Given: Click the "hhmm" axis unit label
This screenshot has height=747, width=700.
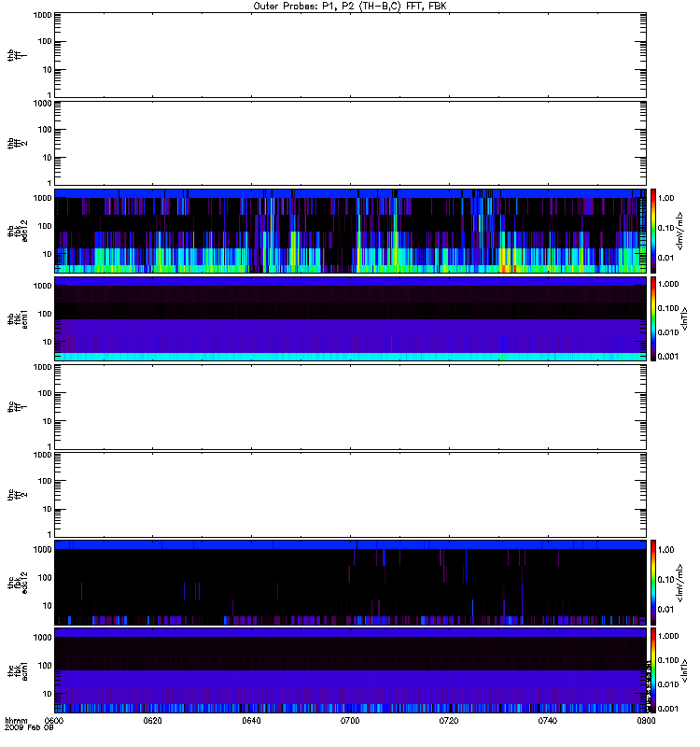Looking at the screenshot, I should click(17, 720).
